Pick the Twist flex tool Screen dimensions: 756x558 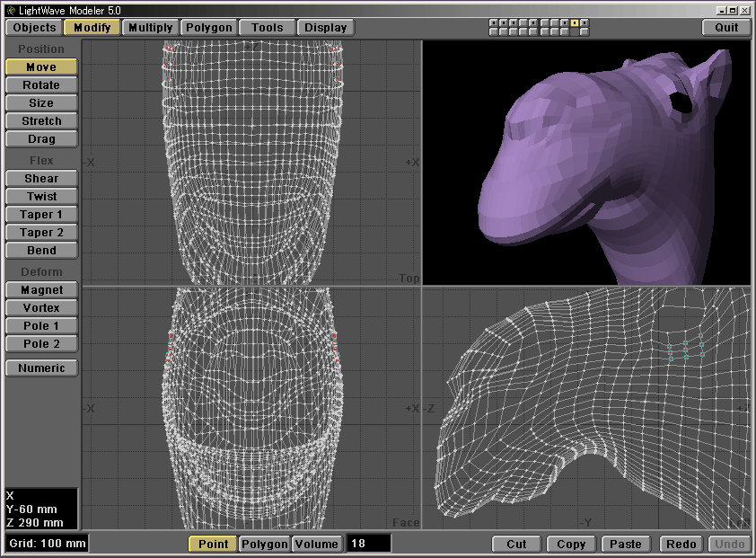pos(41,197)
